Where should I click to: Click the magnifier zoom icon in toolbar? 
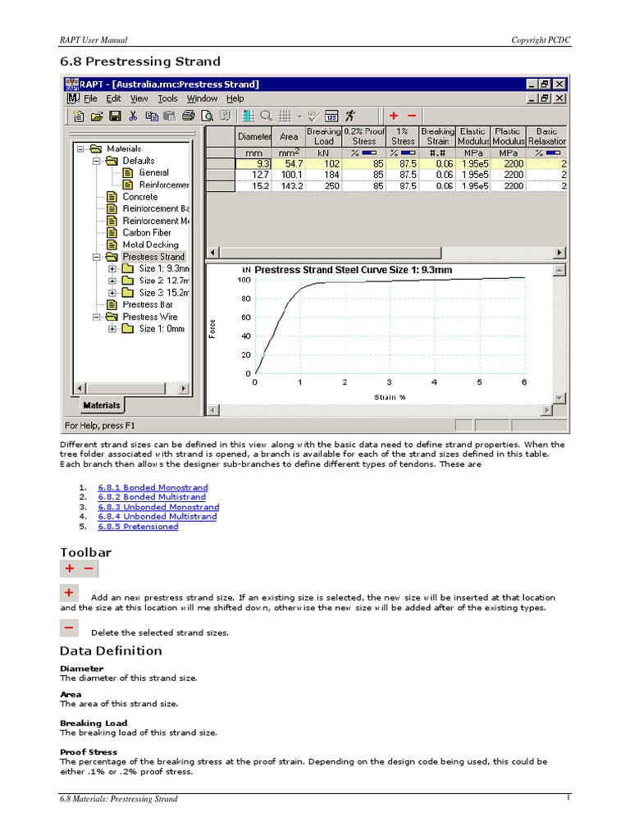pyautogui.click(x=267, y=116)
